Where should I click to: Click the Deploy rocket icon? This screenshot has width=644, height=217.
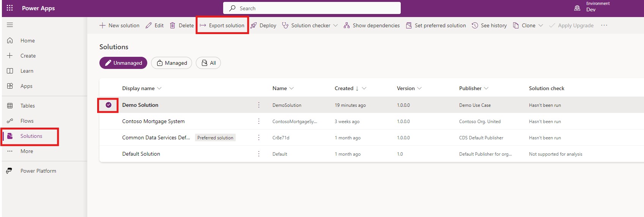[x=254, y=25]
